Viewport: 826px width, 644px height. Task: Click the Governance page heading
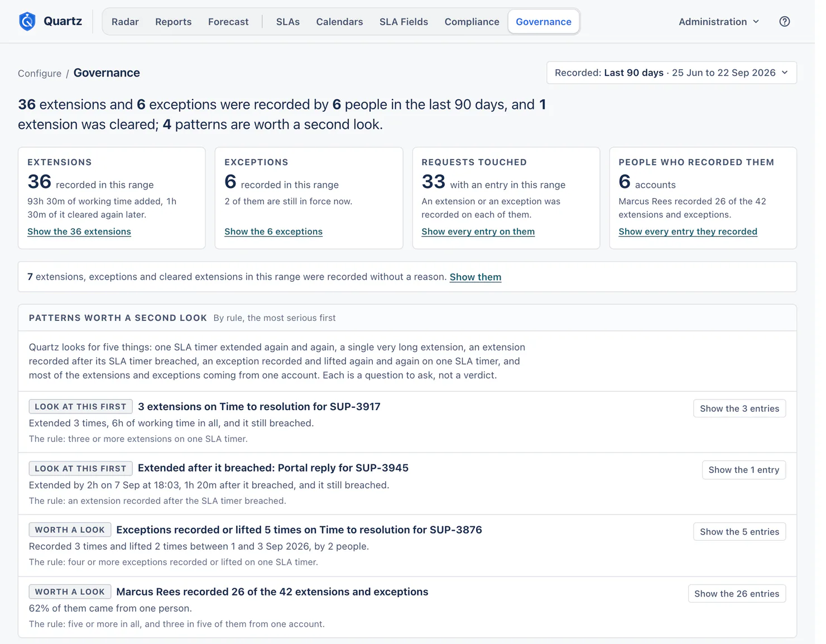(x=107, y=73)
